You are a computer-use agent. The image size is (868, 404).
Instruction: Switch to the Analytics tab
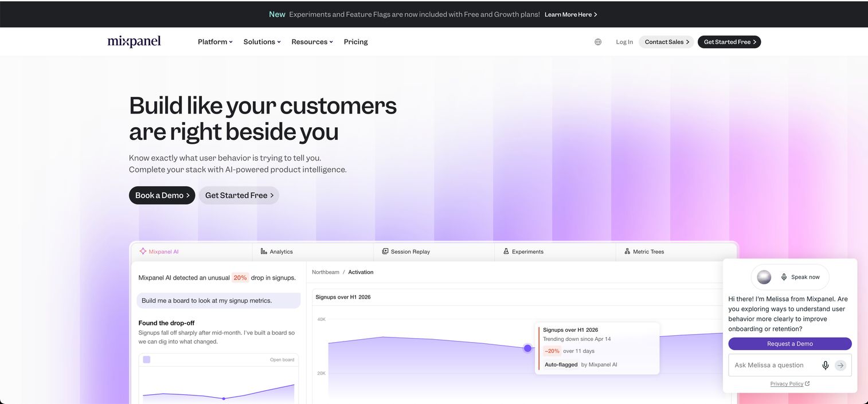[313, 252]
